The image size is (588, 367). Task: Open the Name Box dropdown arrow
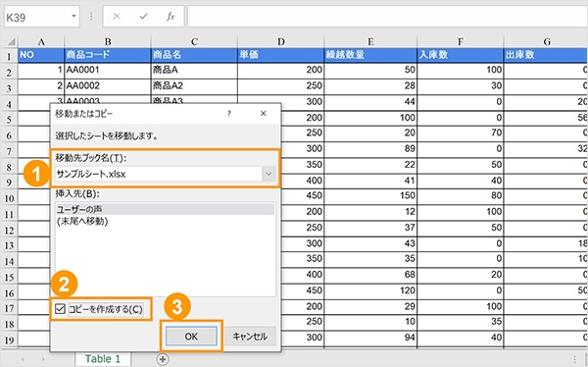(73, 16)
